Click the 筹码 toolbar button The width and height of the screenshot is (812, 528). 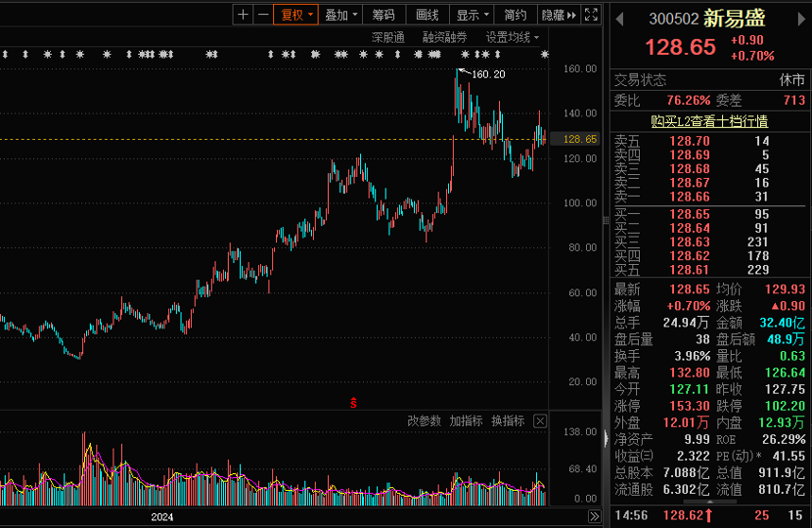coord(383,15)
